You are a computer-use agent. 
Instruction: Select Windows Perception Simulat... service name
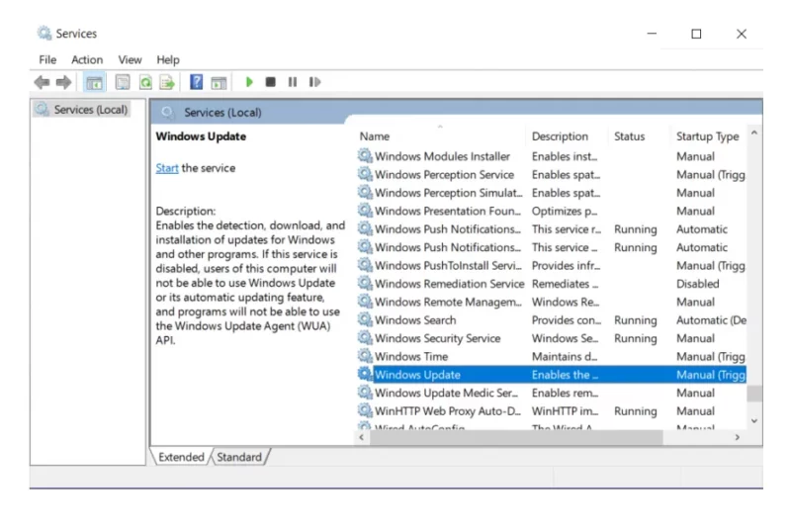tap(448, 192)
